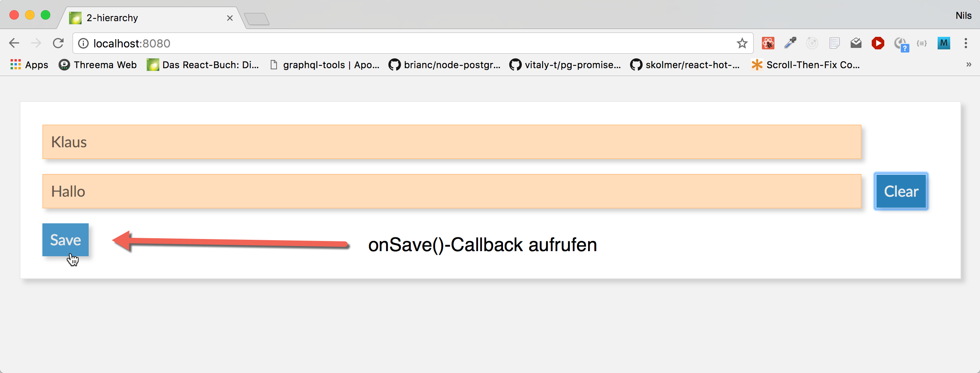Open Chrome's three-dot menu
This screenshot has width=980, height=373.
coord(966,43)
